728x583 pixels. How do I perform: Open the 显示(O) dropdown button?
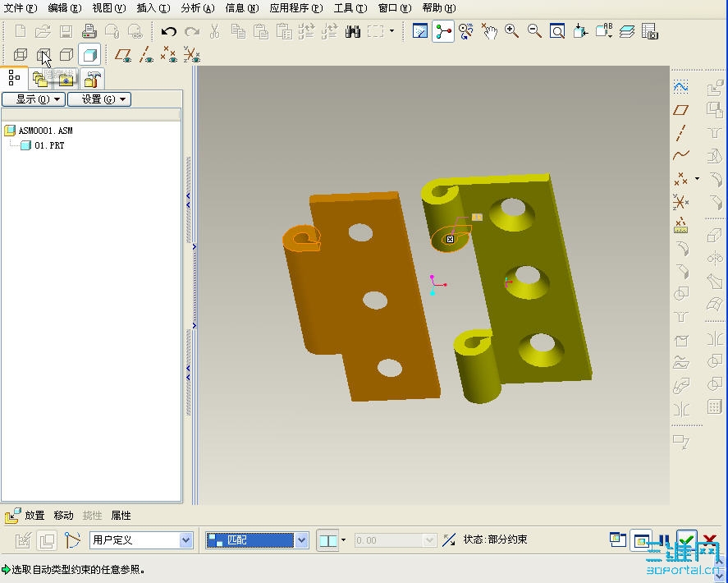pyautogui.click(x=34, y=99)
